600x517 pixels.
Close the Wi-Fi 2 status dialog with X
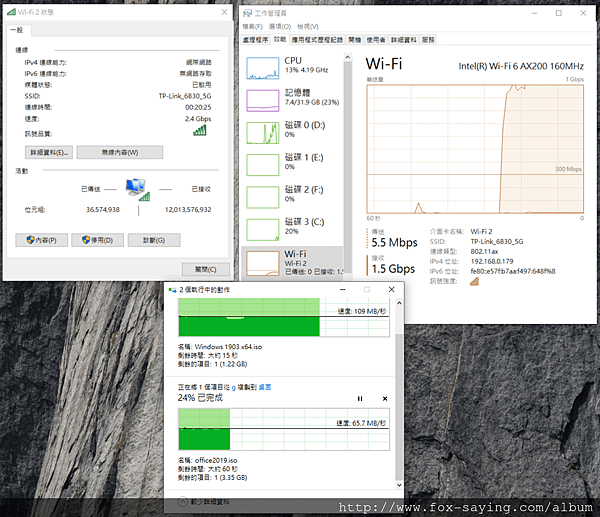pos(225,12)
